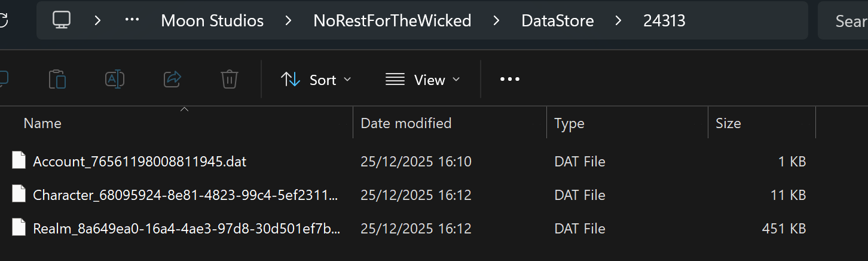Click the Size column header

pos(728,123)
